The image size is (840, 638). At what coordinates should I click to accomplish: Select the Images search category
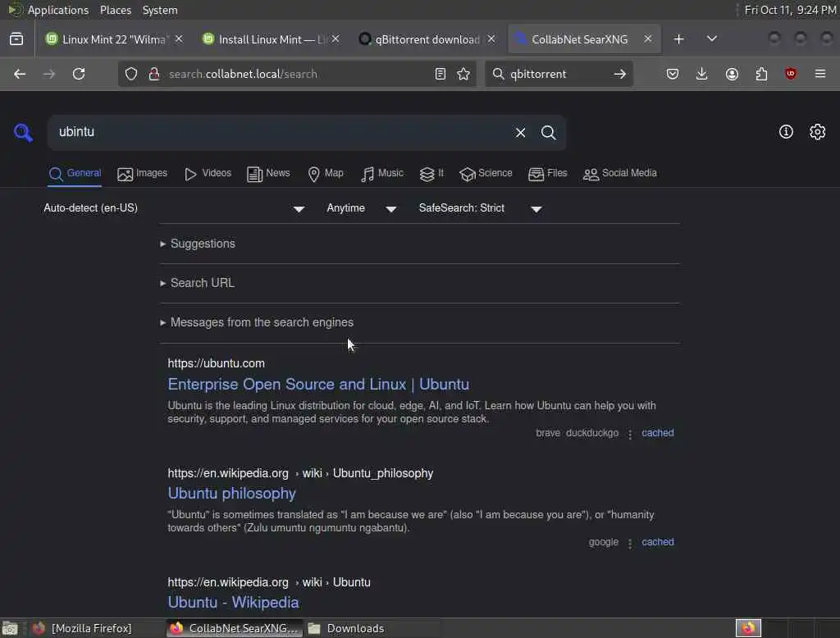click(x=143, y=174)
